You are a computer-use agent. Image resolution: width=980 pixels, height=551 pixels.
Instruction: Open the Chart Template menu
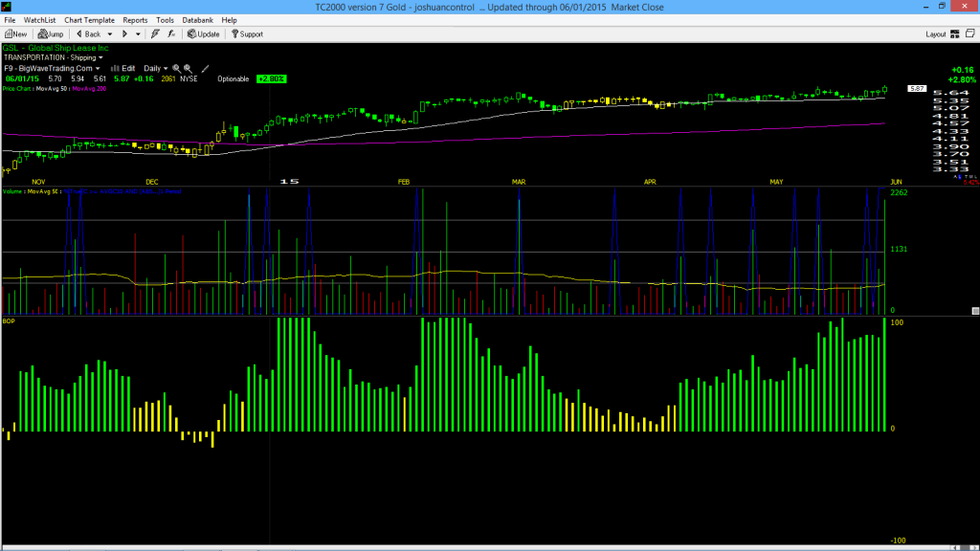[89, 20]
